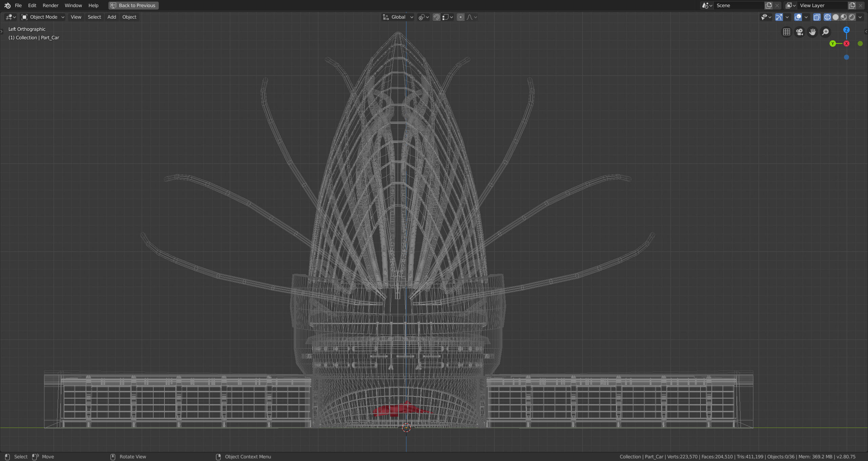Click the zoom magnifier icon in viewport
868x461 pixels.
[825, 32]
